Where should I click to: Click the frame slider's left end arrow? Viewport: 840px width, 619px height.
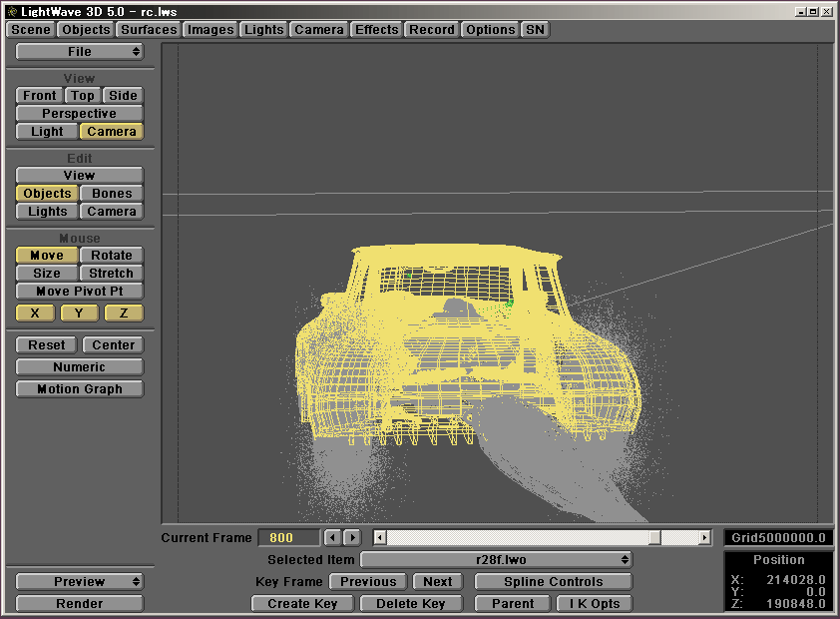[379, 538]
